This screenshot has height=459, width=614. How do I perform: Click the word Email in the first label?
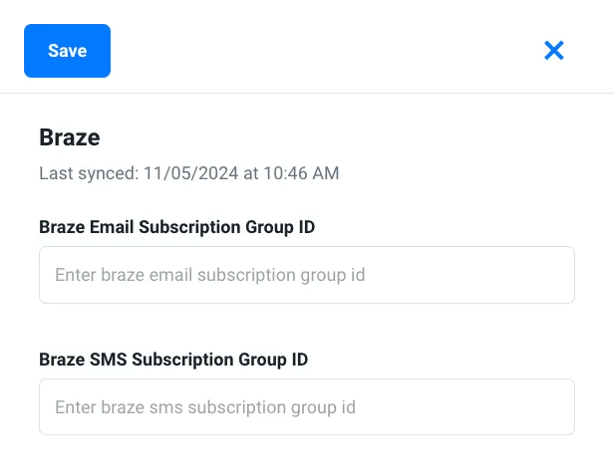[x=112, y=227]
